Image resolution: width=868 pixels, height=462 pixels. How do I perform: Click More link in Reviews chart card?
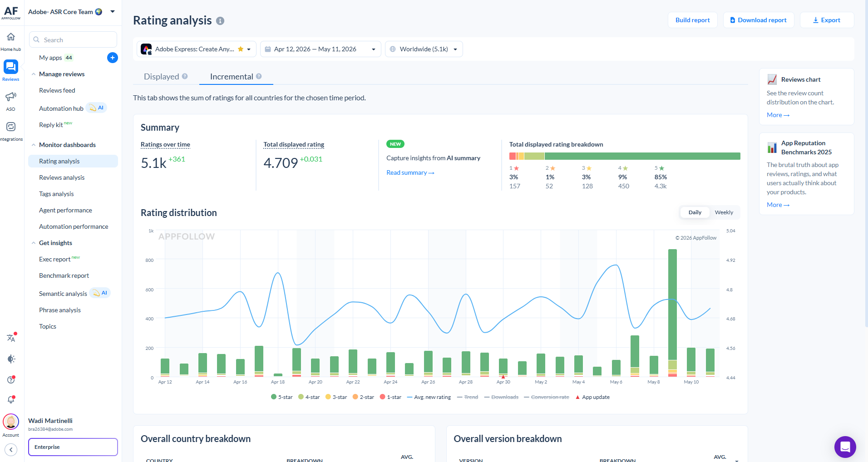778,115
